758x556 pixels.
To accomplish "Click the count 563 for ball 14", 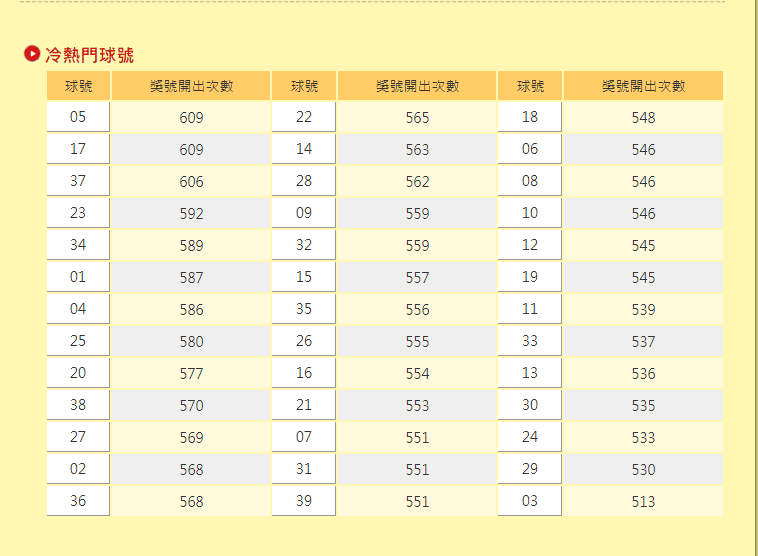I will (x=417, y=149).
